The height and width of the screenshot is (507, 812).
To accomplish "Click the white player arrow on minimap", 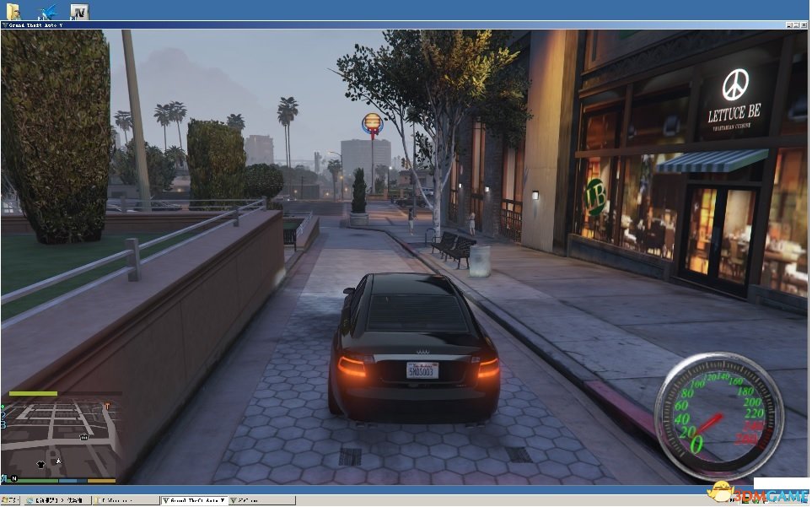I will tap(58, 461).
